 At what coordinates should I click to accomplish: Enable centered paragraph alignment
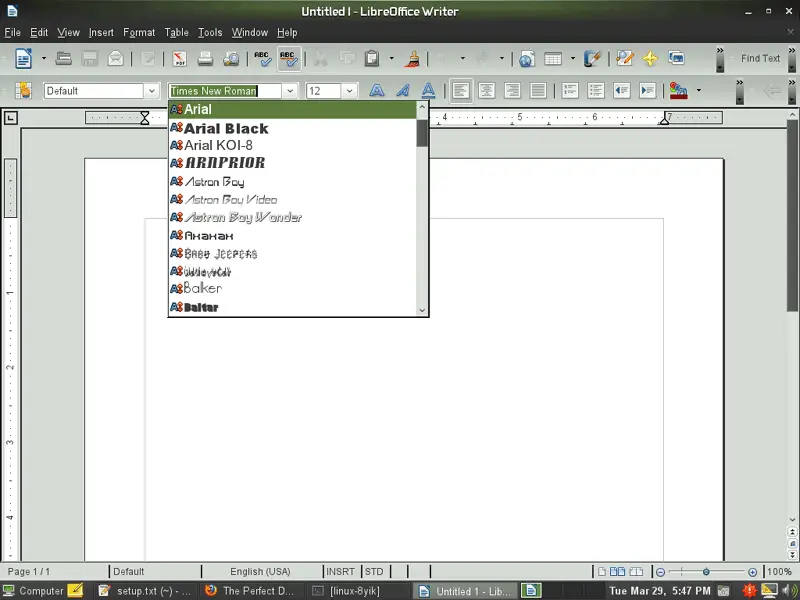tap(486, 91)
